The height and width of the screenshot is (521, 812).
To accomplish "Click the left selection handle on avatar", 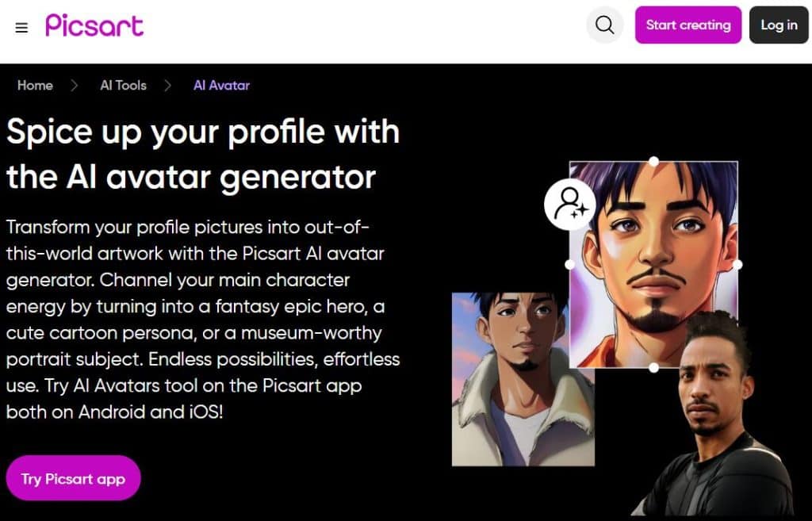I will [569, 264].
